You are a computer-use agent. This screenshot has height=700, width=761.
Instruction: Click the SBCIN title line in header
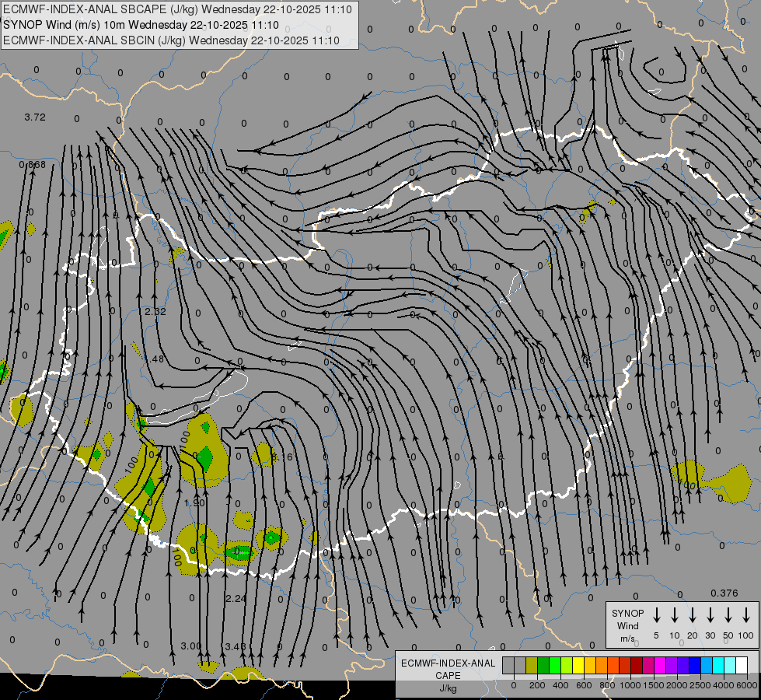(x=171, y=40)
